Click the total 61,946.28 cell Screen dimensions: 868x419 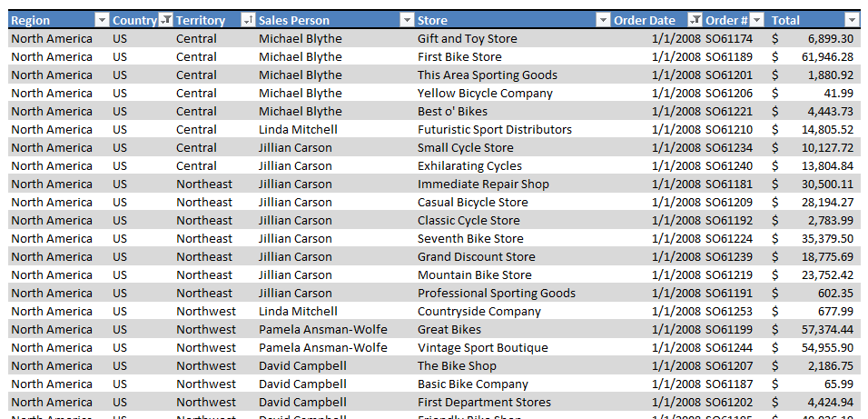pos(813,57)
